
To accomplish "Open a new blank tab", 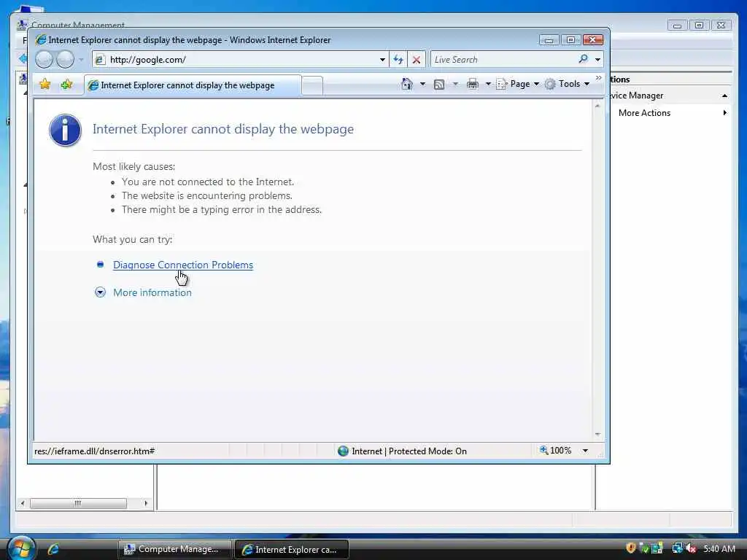I will click(312, 86).
